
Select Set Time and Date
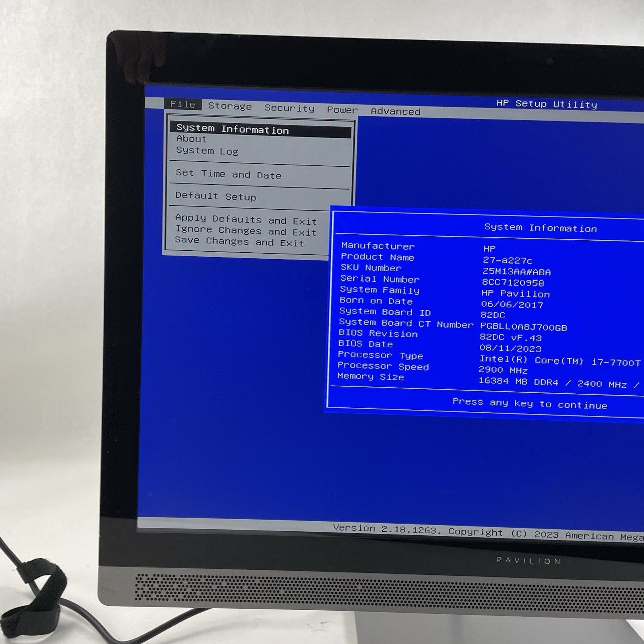click(x=228, y=174)
